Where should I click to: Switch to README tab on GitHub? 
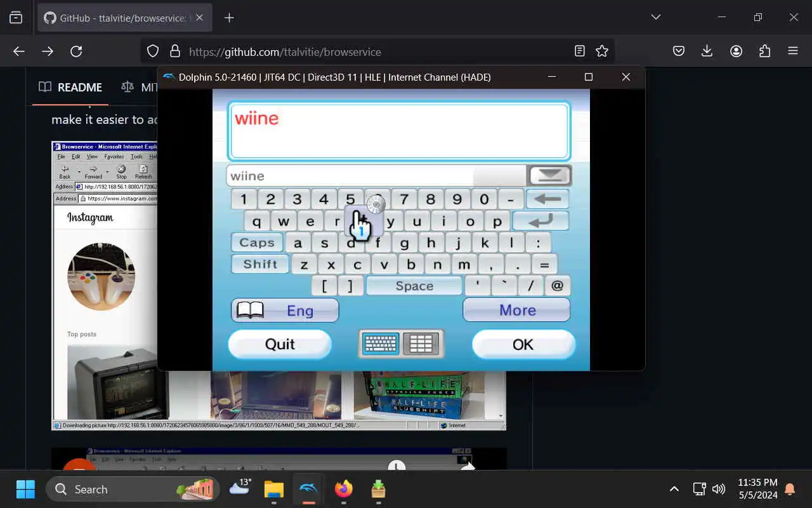[x=70, y=87]
